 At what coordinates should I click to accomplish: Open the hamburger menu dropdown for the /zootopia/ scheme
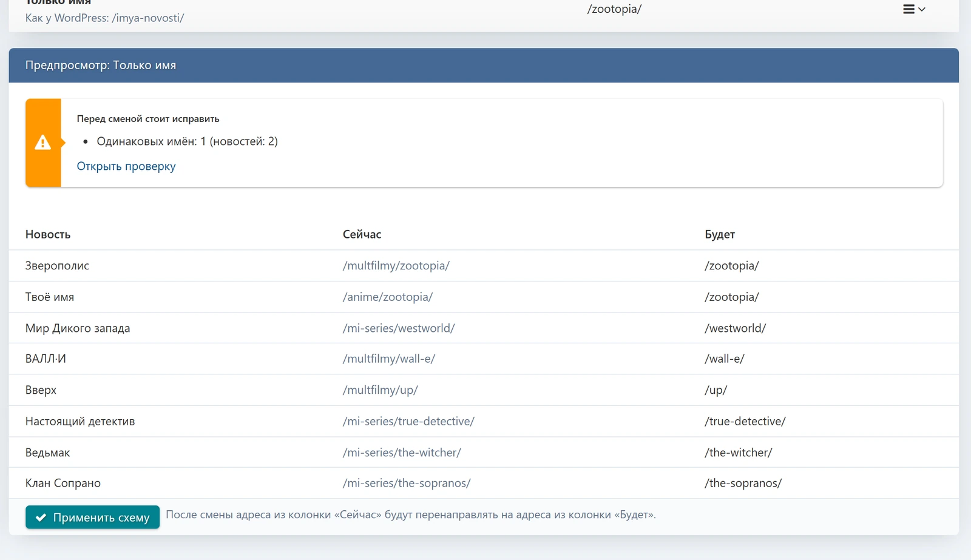click(913, 9)
